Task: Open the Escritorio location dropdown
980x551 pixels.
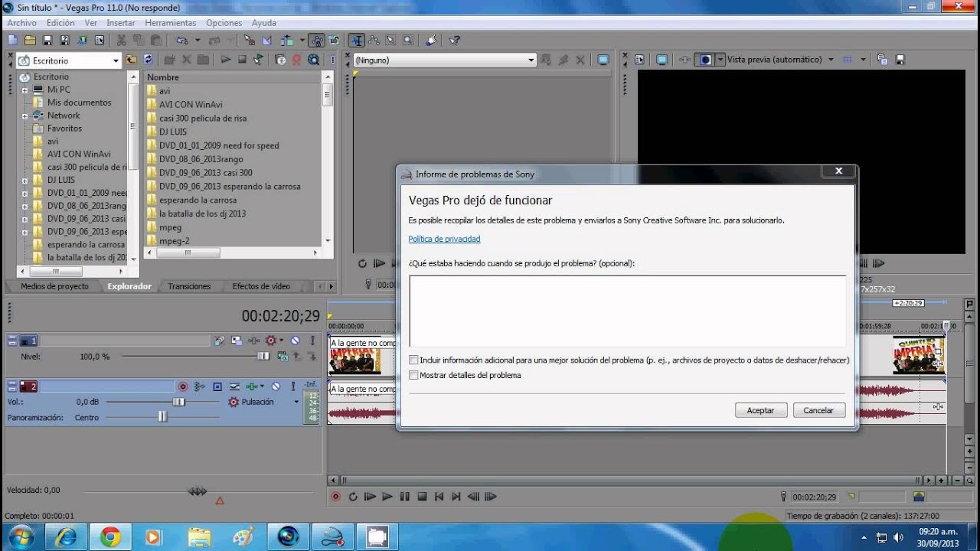Action: point(116,60)
